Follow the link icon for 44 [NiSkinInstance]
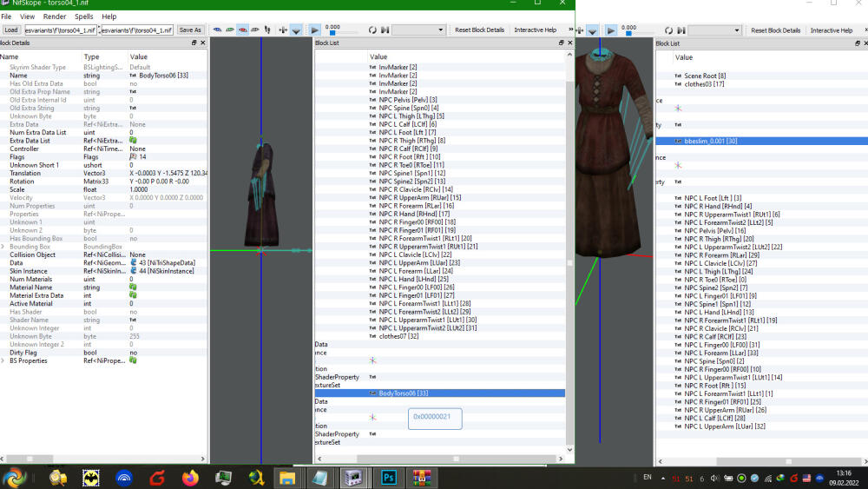Screen dimensions: 868x489 [134, 271]
